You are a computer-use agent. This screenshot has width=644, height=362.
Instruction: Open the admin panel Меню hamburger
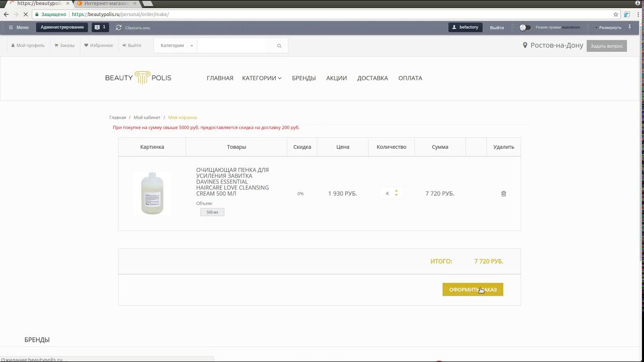click(x=19, y=28)
